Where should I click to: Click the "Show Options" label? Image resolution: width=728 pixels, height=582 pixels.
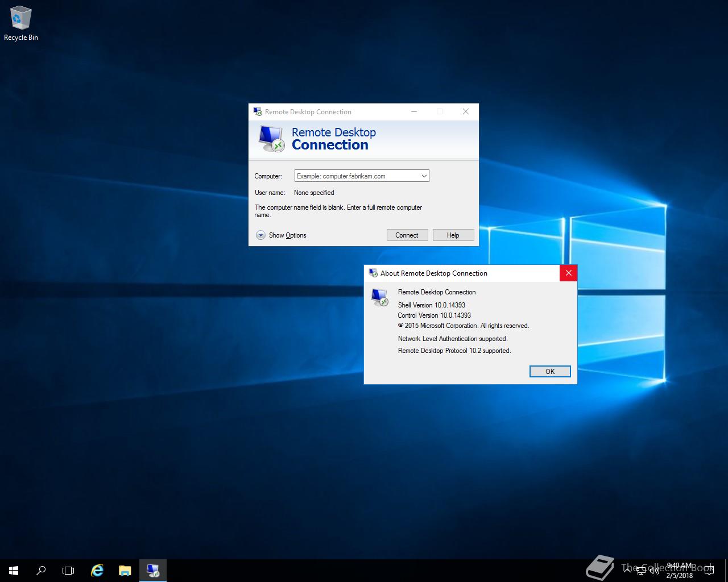tap(287, 235)
